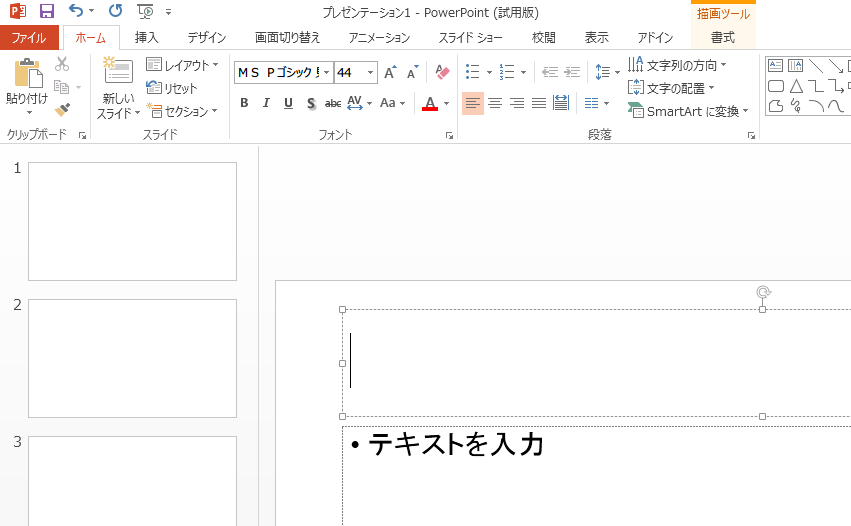The width and height of the screenshot is (851, 526).
Task: Select the triangle shape icon
Action: point(796,86)
